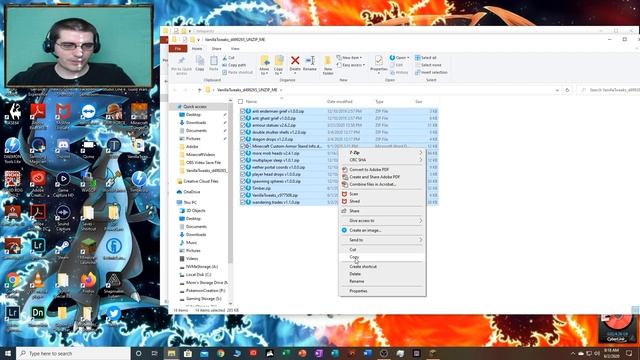The width and height of the screenshot is (640, 360).
Task: Expand the CRC SHA submenu
Action: [x=382, y=160]
